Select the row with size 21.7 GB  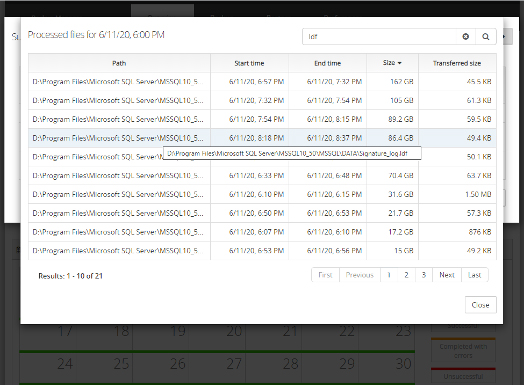262,213
